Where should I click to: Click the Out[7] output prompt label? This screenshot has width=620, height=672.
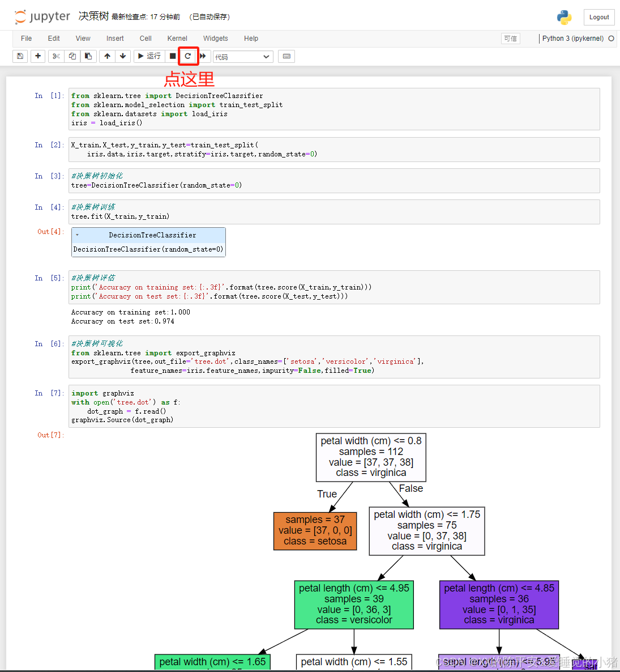click(x=50, y=435)
